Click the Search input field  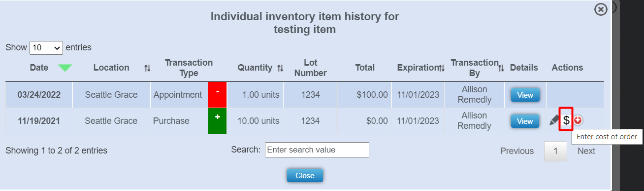(317, 150)
